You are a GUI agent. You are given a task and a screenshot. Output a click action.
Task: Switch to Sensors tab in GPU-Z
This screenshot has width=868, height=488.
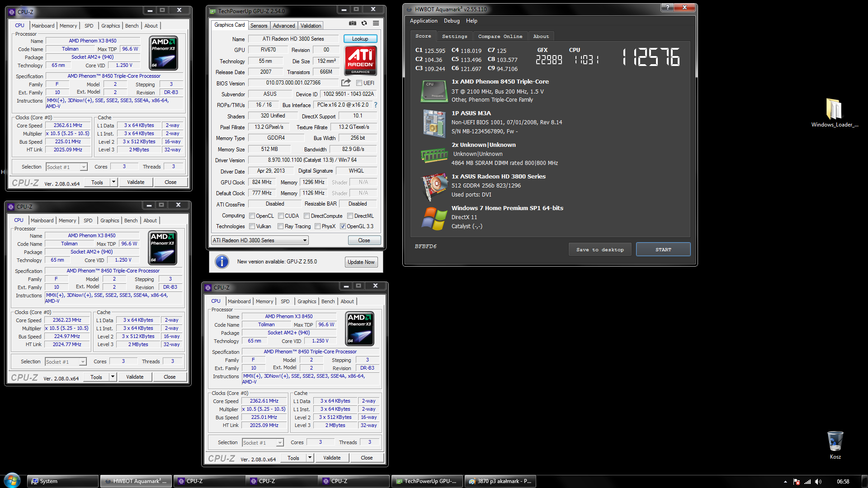coord(259,26)
